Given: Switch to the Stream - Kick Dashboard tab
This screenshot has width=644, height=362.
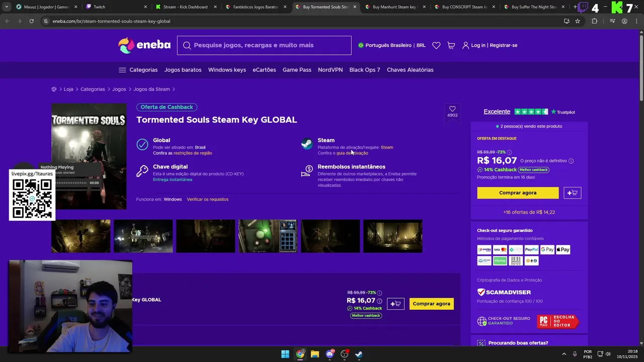Looking at the screenshot, I should pyautogui.click(x=186, y=7).
